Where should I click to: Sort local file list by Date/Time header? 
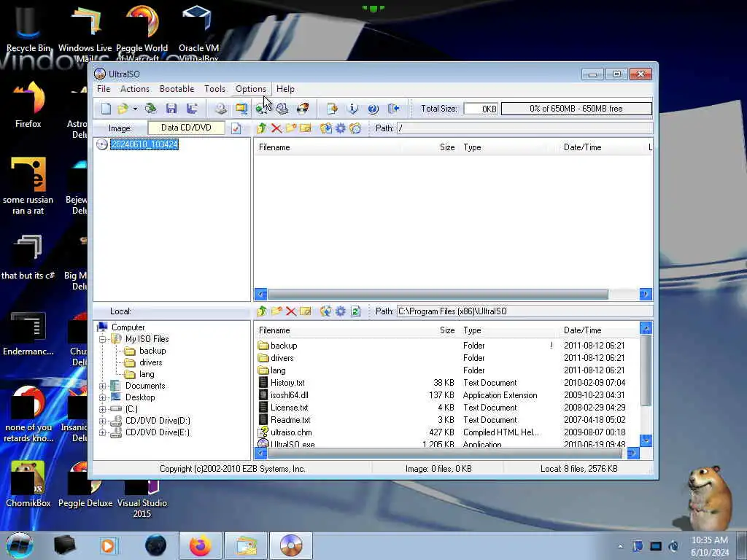tap(583, 330)
